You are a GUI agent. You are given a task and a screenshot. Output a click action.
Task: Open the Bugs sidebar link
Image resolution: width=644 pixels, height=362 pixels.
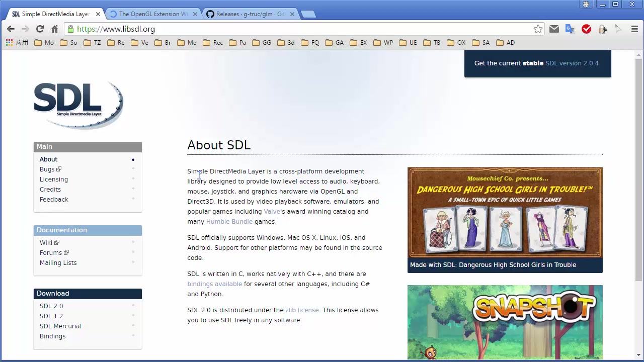tap(50, 169)
